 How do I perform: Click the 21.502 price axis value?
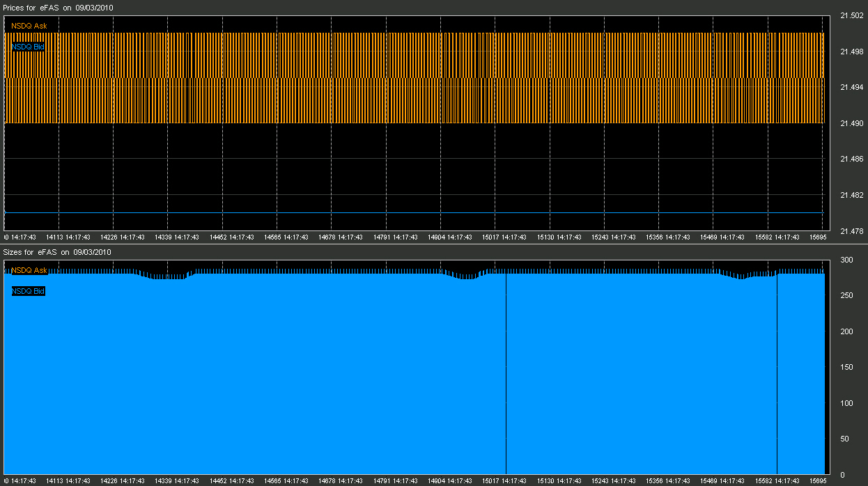click(851, 15)
